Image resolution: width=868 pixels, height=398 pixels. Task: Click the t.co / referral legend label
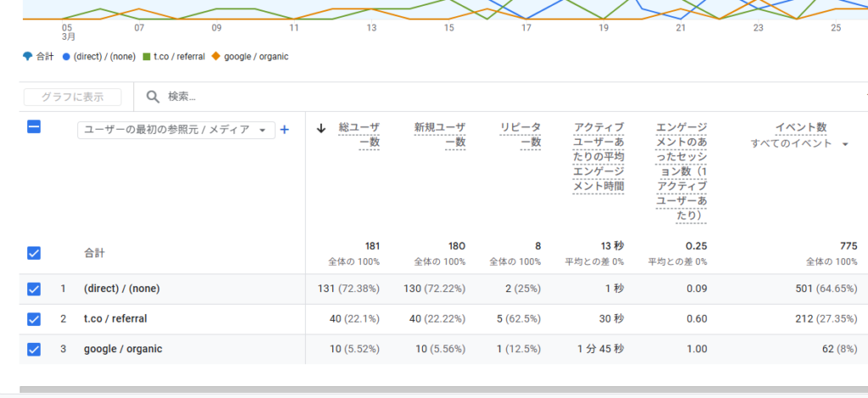[179, 57]
